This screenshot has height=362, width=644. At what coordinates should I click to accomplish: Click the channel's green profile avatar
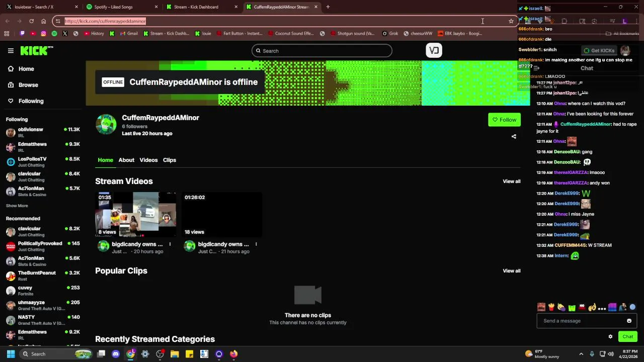(106, 125)
